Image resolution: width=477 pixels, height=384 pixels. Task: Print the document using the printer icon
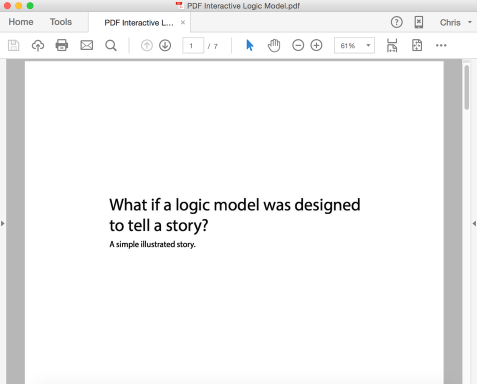[x=62, y=45]
